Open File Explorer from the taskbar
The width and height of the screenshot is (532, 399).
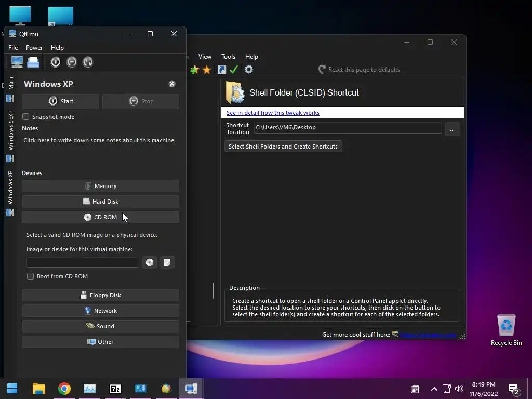click(x=38, y=389)
